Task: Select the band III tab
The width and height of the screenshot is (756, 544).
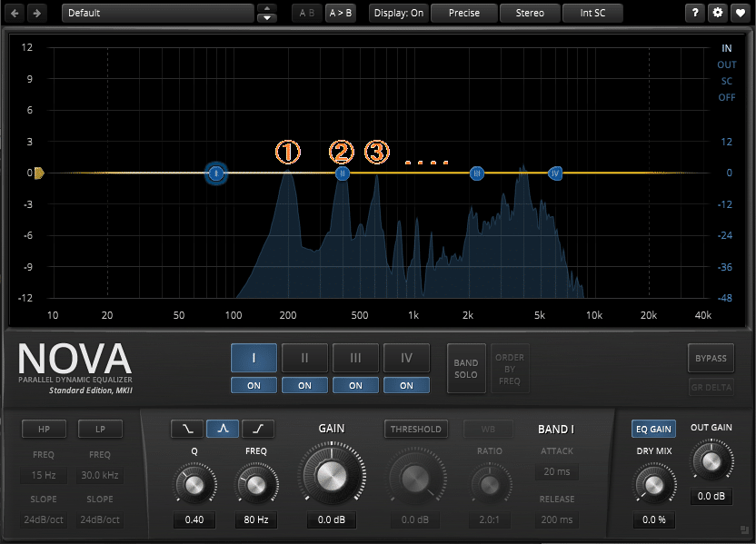Action: (x=355, y=358)
